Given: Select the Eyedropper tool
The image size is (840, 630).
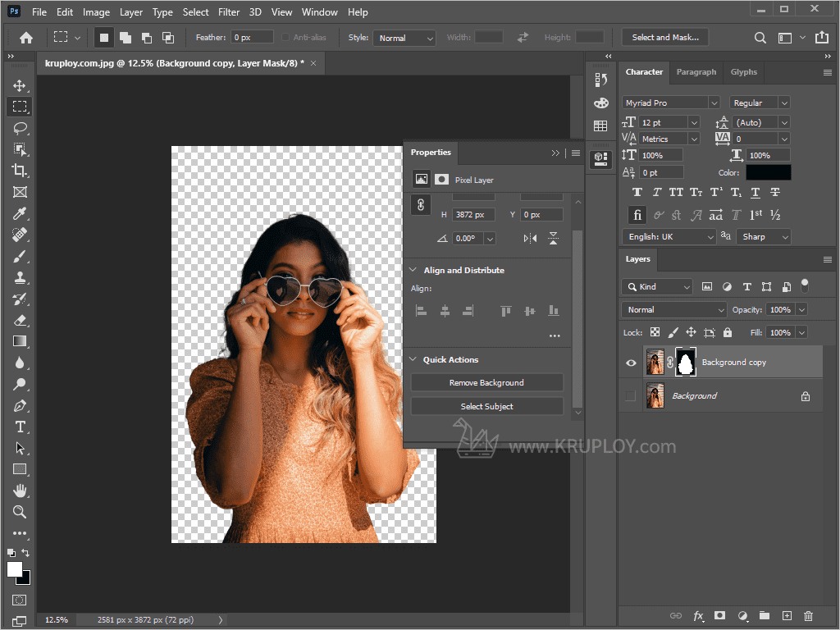Looking at the screenshot, I should (20, 213).
